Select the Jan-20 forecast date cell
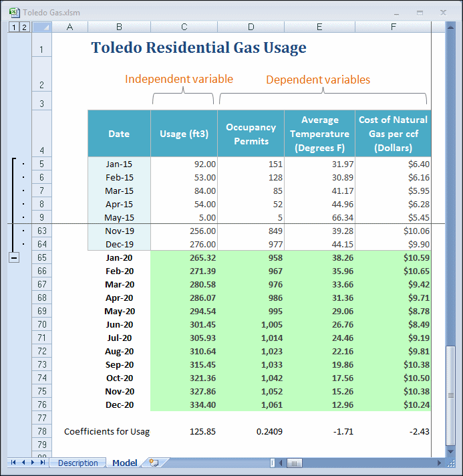 click(119, 257)
